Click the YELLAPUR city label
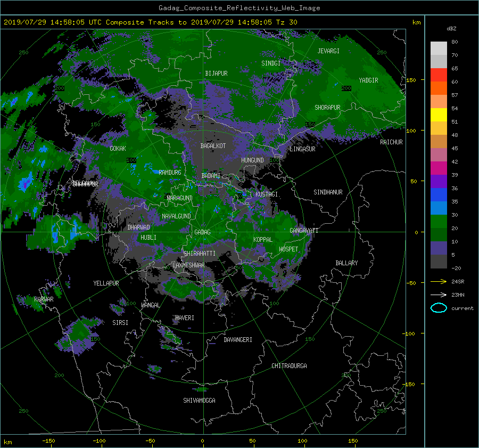 point(106,283)
